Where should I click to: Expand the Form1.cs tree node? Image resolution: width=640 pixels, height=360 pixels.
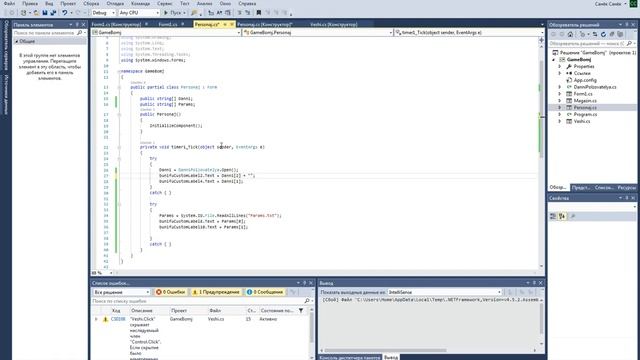coord(560,94)
